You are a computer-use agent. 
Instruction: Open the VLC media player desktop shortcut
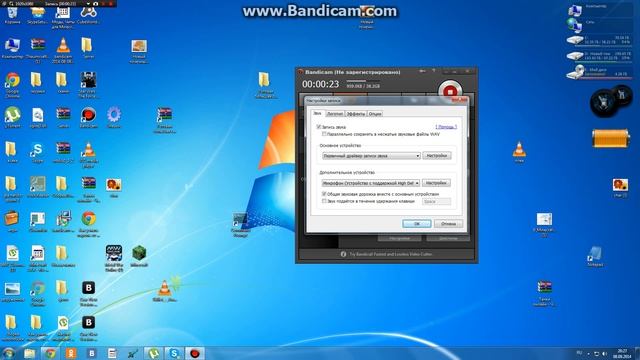(x=88, y=154)
